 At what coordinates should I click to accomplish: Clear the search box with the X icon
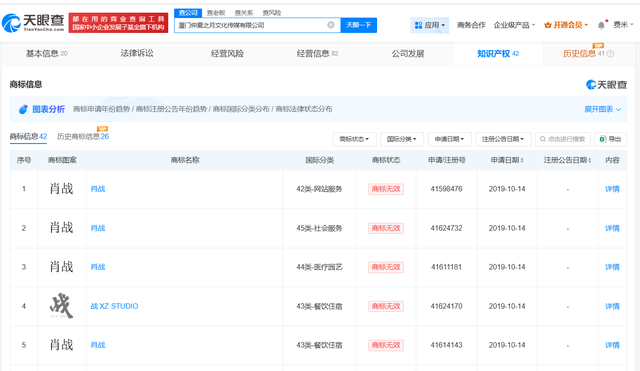331,25
